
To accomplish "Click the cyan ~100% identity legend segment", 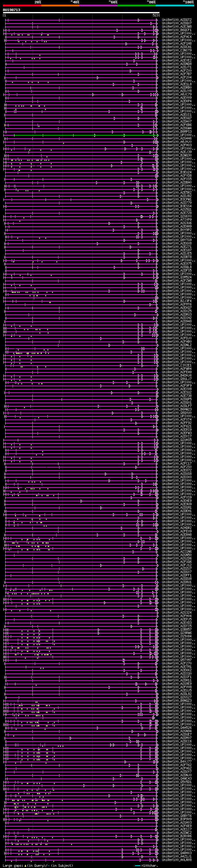I will (175, 6).
